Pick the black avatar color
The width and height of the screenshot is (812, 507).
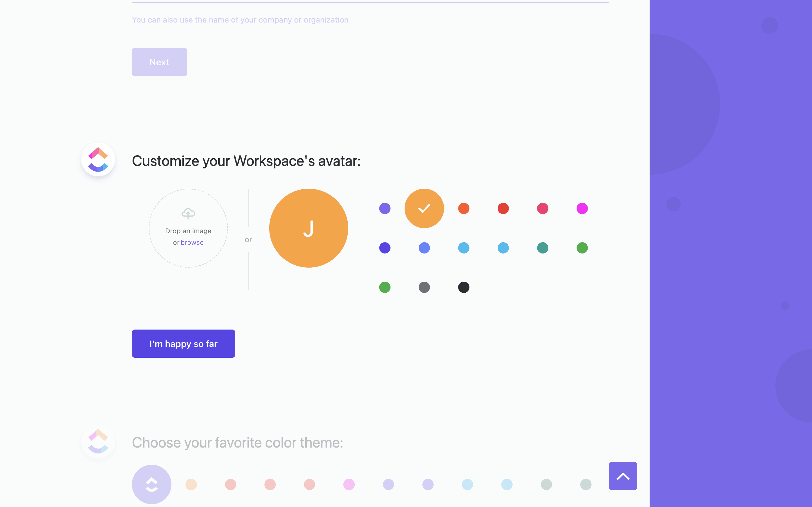464,287
